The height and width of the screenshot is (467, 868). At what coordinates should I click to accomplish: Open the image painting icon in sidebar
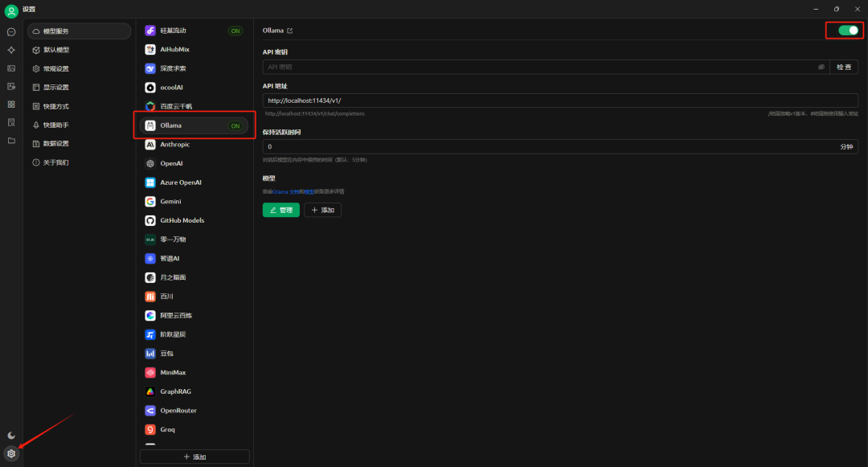[x=11, y=68]
